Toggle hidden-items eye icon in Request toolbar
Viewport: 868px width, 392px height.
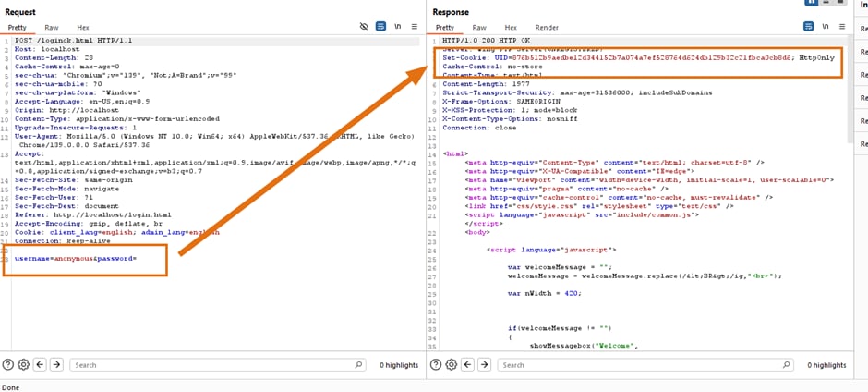(364, 28)
